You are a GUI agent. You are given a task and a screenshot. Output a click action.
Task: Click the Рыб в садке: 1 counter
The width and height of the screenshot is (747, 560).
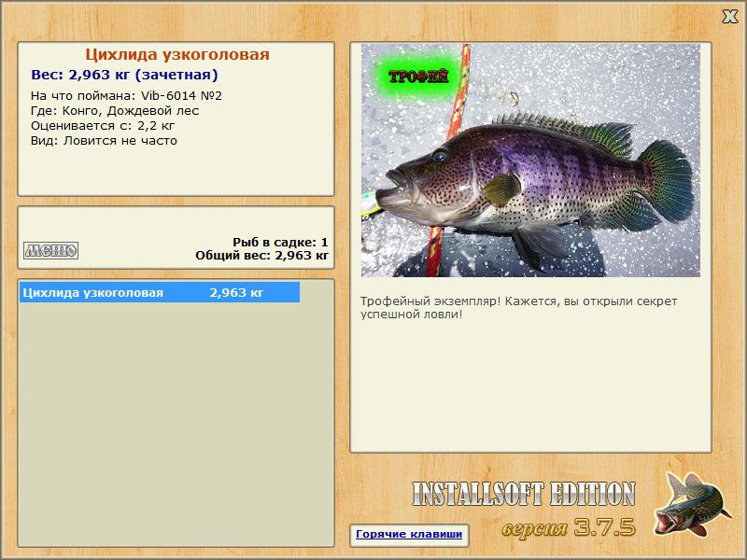coord(280,243)
